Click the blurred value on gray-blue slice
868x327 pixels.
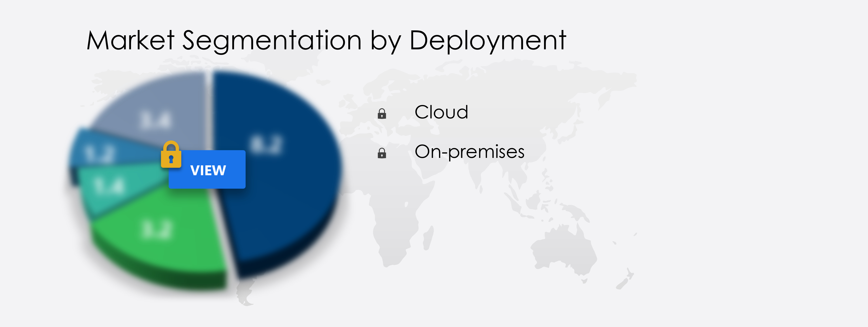156,120
